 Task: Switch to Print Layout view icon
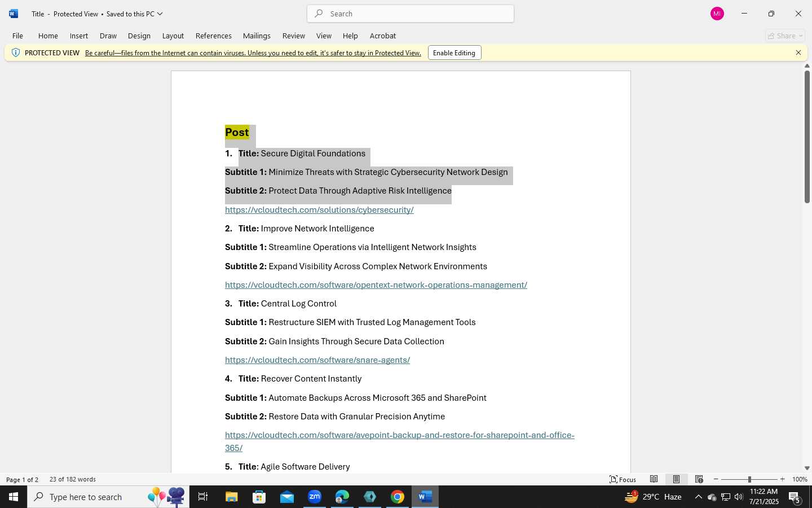(677, 479)
